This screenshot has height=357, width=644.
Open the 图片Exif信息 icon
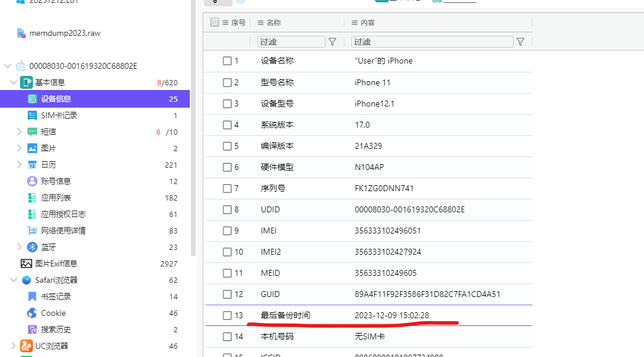tap(26, 263)
